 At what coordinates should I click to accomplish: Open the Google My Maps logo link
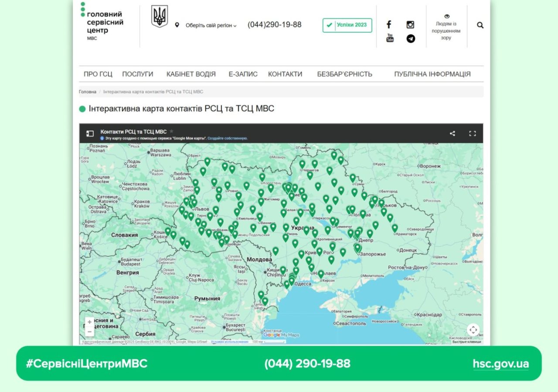pos(281,335)
